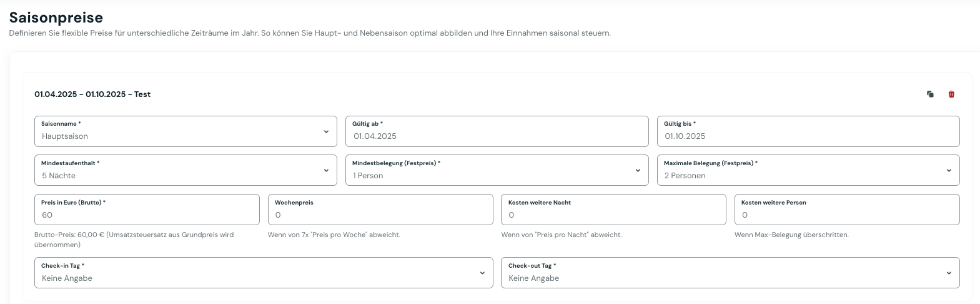Click the Gültig bis date field

[x=808, y=136]
